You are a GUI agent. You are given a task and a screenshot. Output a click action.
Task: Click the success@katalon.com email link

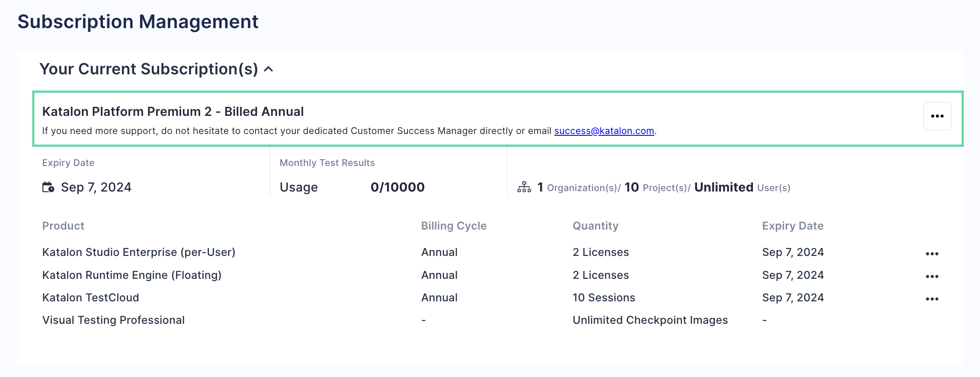coord(604,131)
